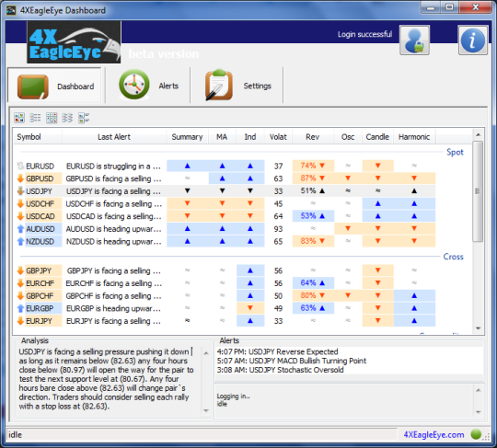Sort by the Last Alert column header

tap(114, 137)
